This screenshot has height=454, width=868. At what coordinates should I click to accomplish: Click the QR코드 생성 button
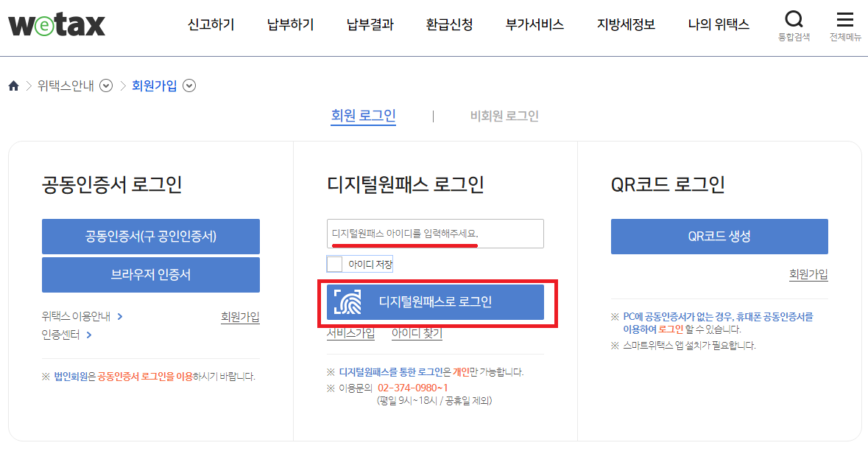(x=719, y=236)
